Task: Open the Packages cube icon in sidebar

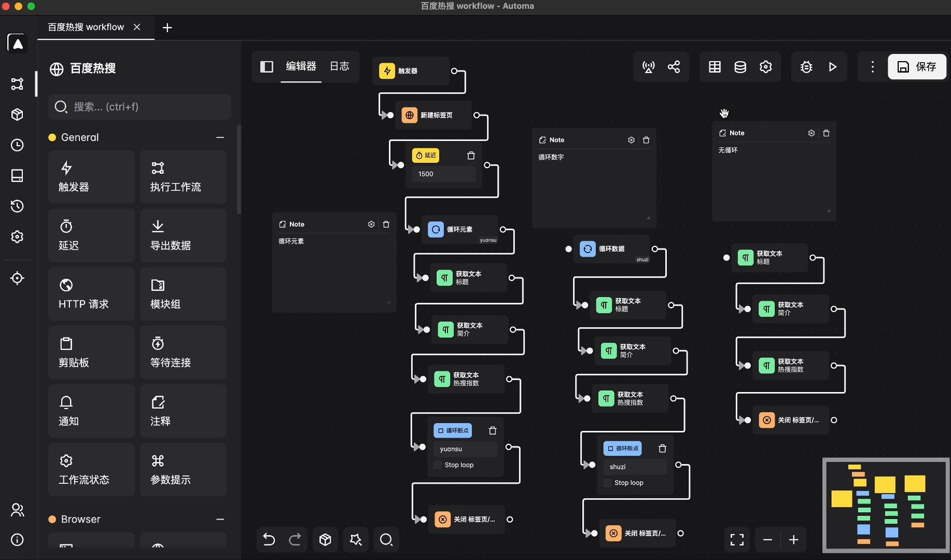Action: click(x=17, y=114)
